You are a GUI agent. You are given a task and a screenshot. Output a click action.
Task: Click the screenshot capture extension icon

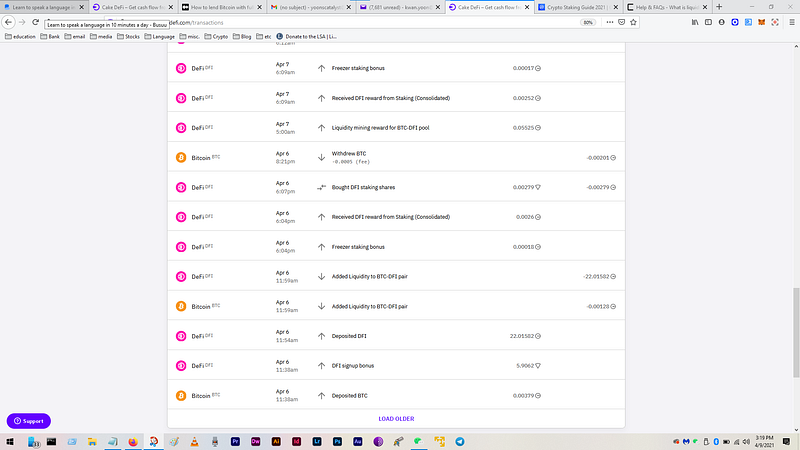click(774, 22)
